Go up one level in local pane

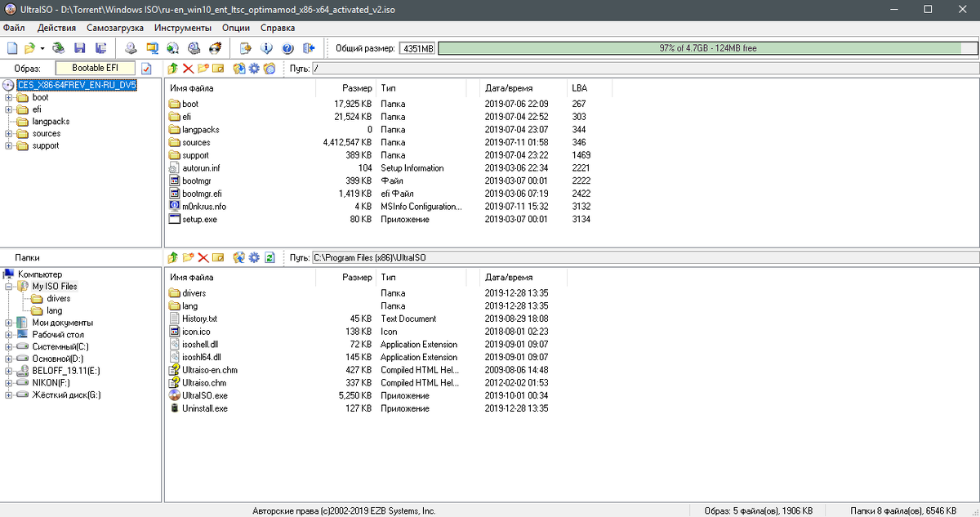[172, 257]
